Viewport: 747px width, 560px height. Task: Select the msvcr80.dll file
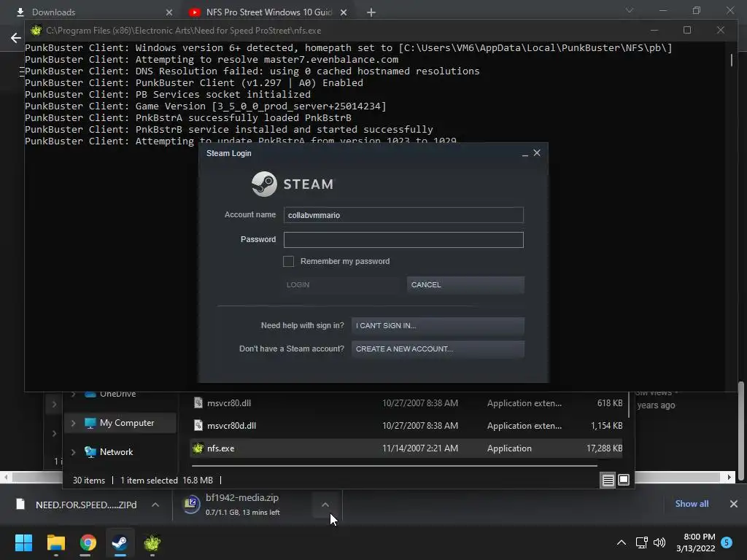228,402
